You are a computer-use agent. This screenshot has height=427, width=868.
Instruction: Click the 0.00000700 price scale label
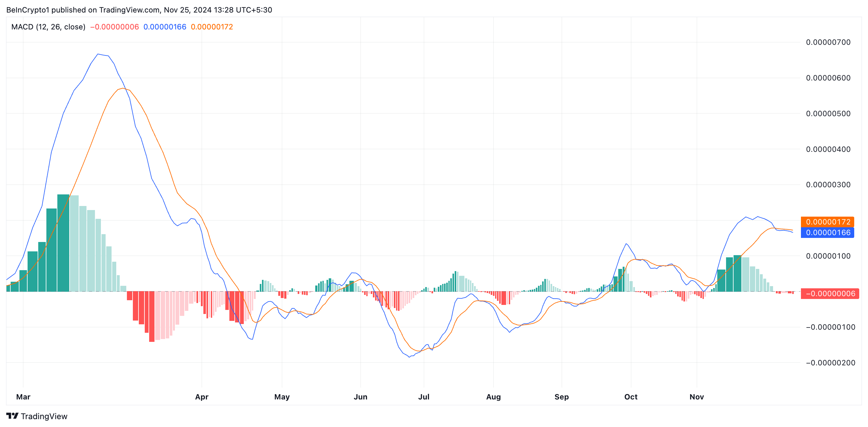point(828,42)
